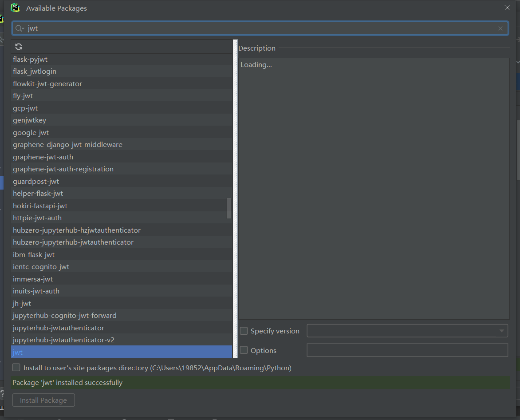Select graphene-django-jwt-middleware package
Screen dimensions: 520x420
click(122, 145)
